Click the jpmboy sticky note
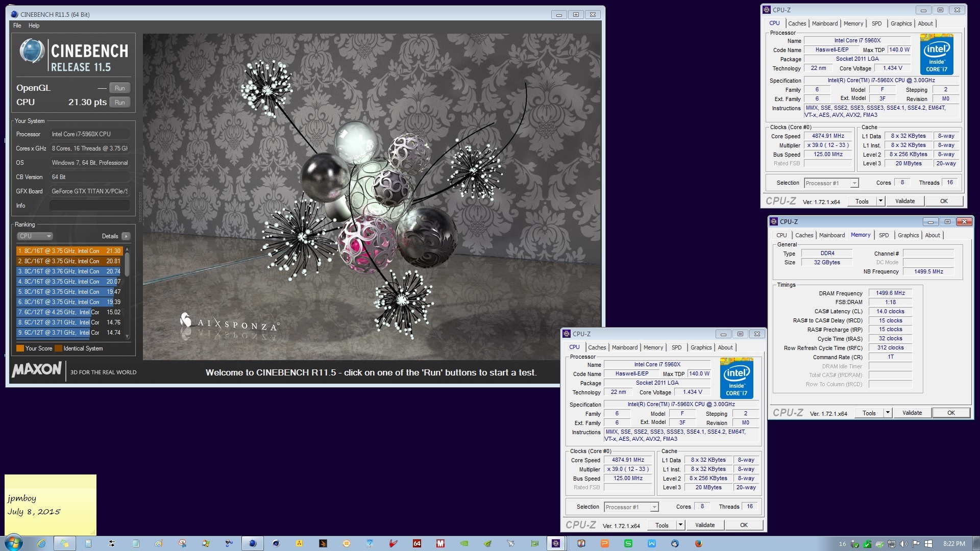This screenshot has width=980, height=551. [x=50, y=504]
